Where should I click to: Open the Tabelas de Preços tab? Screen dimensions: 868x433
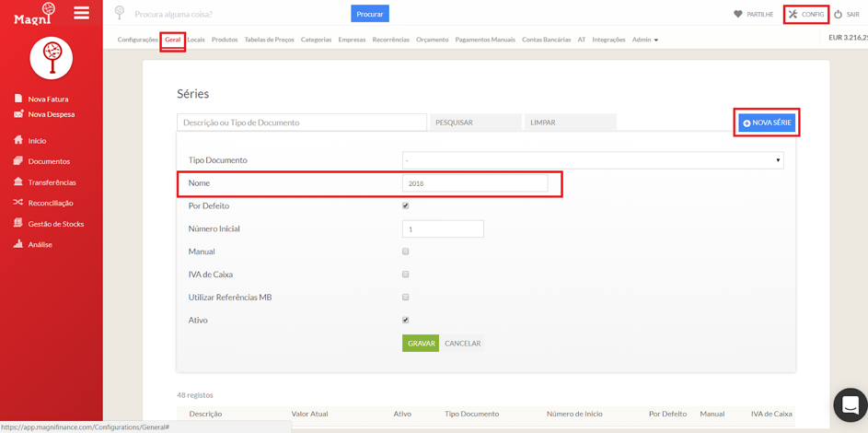[270, 40]
